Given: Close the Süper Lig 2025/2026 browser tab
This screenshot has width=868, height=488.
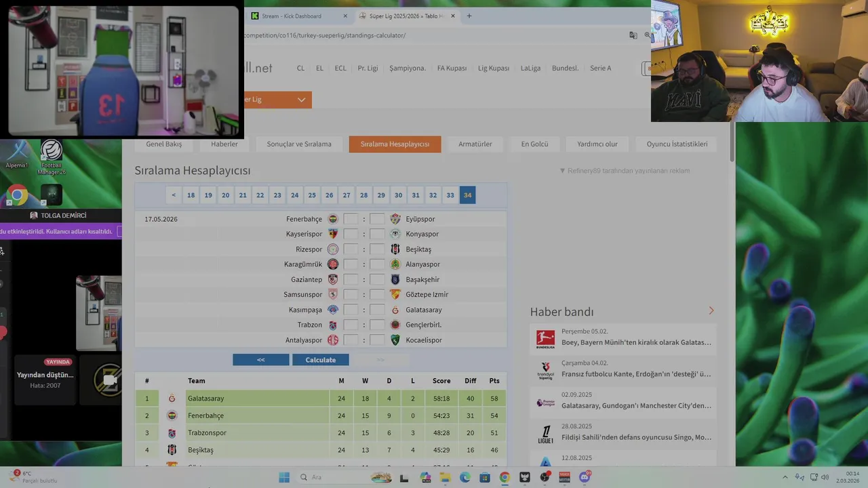Looking at the screenshot, I should (453, 16).
